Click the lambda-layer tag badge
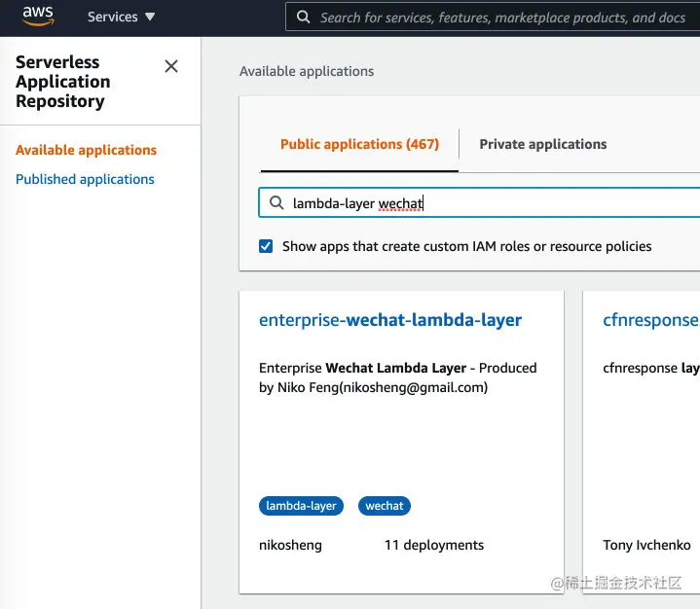700x609 pixels. 302,506
